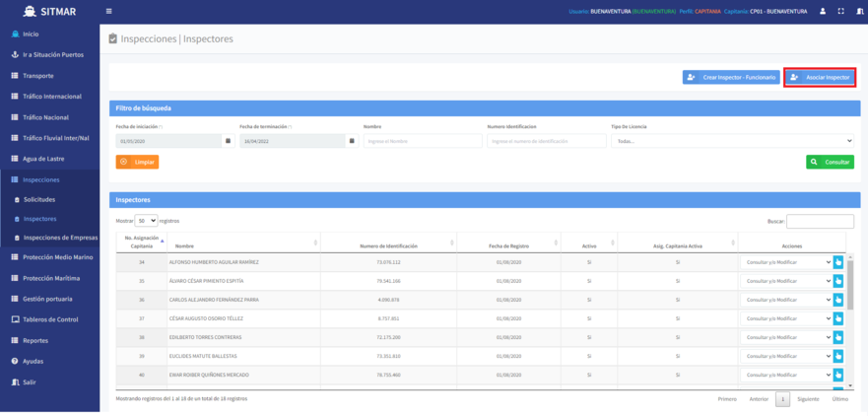Image resolution: width=868 pixels, height=416 pixels.
Task: Click the orange Limpiar button
Action: tap(137, 162)
